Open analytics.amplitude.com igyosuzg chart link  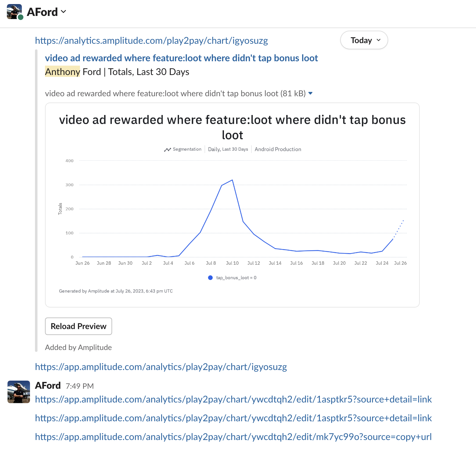pyautogui.click(x=151, y=41)
